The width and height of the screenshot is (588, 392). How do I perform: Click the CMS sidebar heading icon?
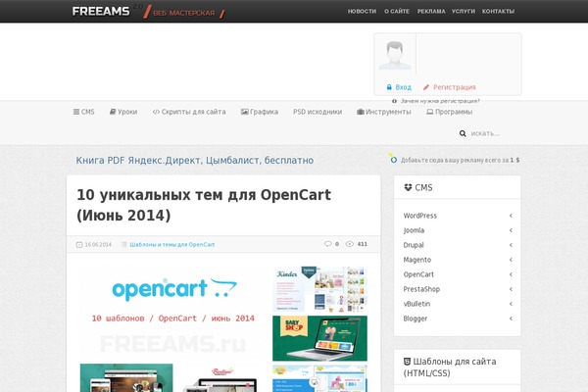[x=408, y=187]
